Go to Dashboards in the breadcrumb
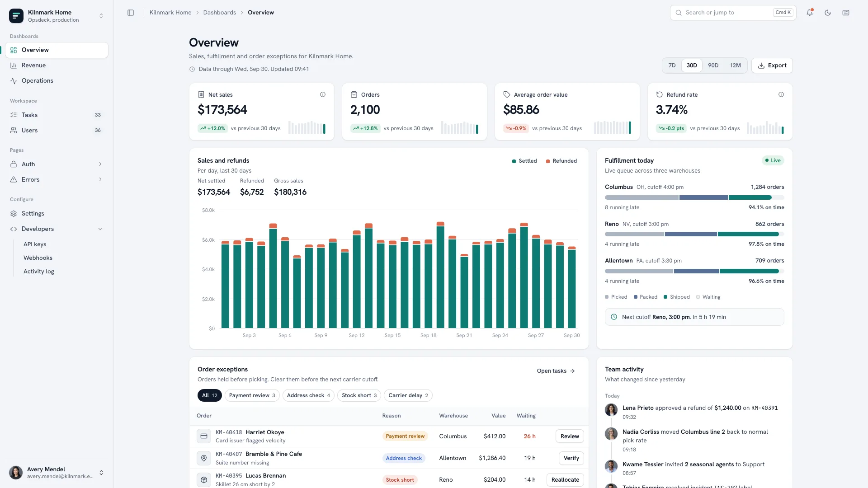Screen dimensions: 868x488 (x=219, y=13)
